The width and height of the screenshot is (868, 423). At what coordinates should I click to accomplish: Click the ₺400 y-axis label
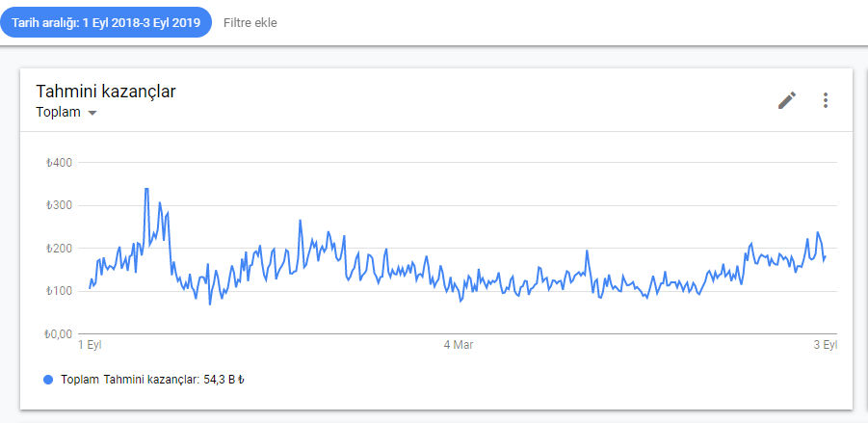click(61, 163)
